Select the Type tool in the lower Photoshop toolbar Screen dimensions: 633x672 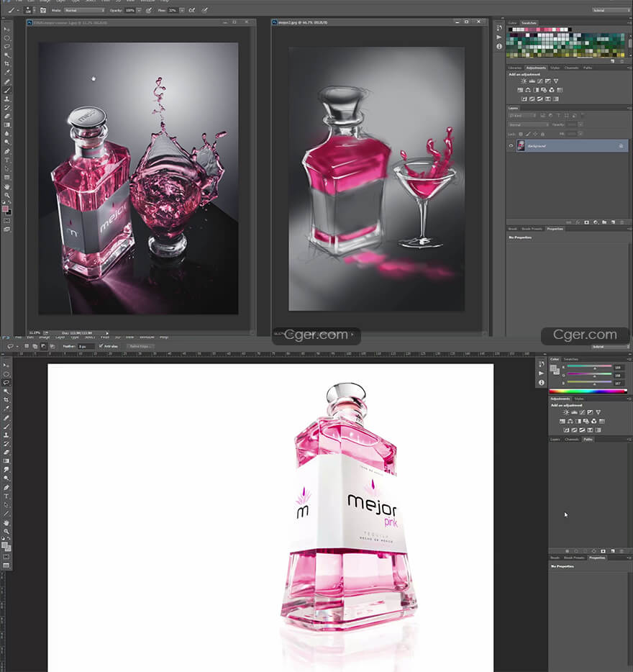click(x=6, y=496)
